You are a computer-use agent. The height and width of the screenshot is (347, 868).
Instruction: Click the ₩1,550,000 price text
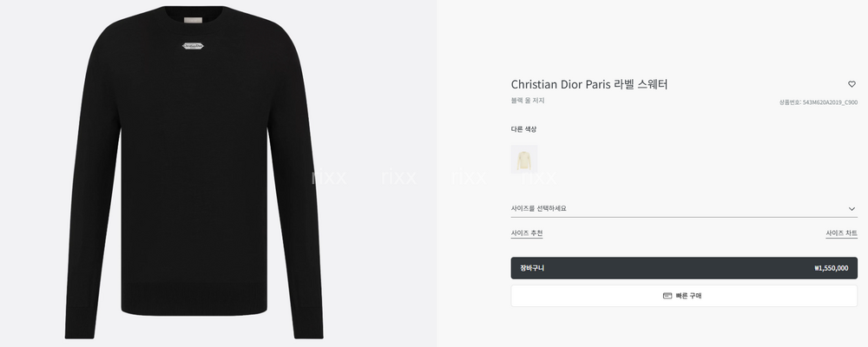pos(831,268)
